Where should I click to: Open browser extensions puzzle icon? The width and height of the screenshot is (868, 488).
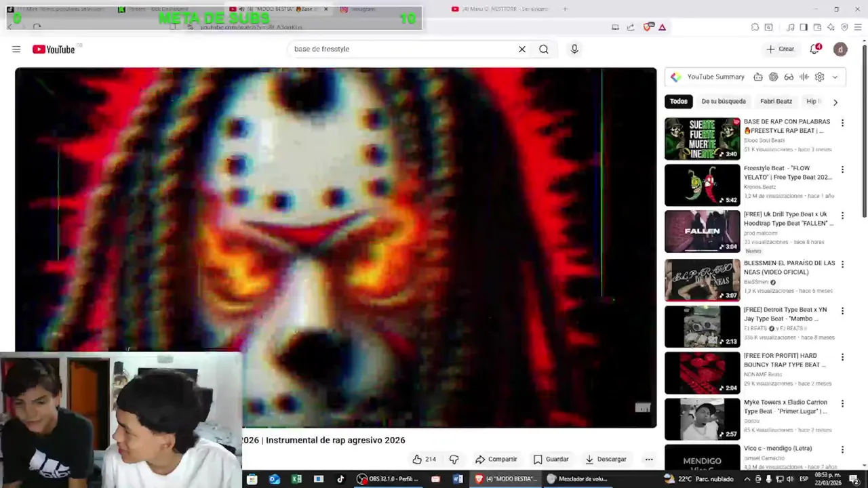tap(755, 27)
